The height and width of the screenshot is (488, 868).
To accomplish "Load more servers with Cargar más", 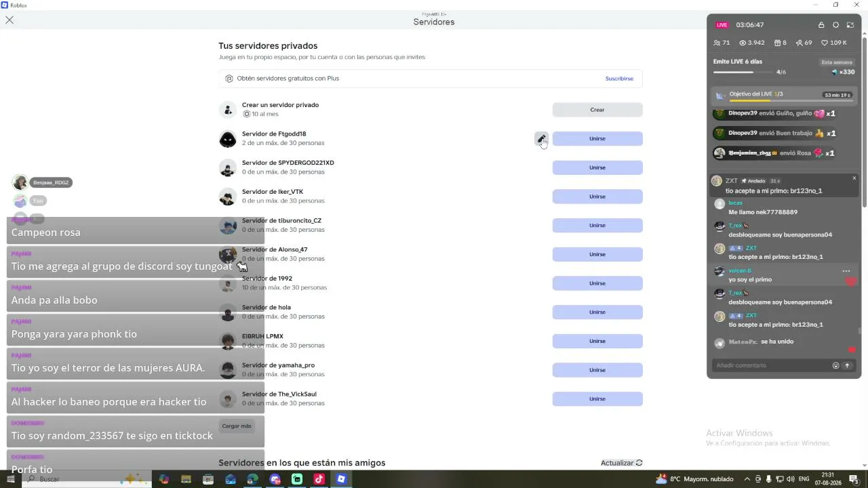I will click(237, 426).
